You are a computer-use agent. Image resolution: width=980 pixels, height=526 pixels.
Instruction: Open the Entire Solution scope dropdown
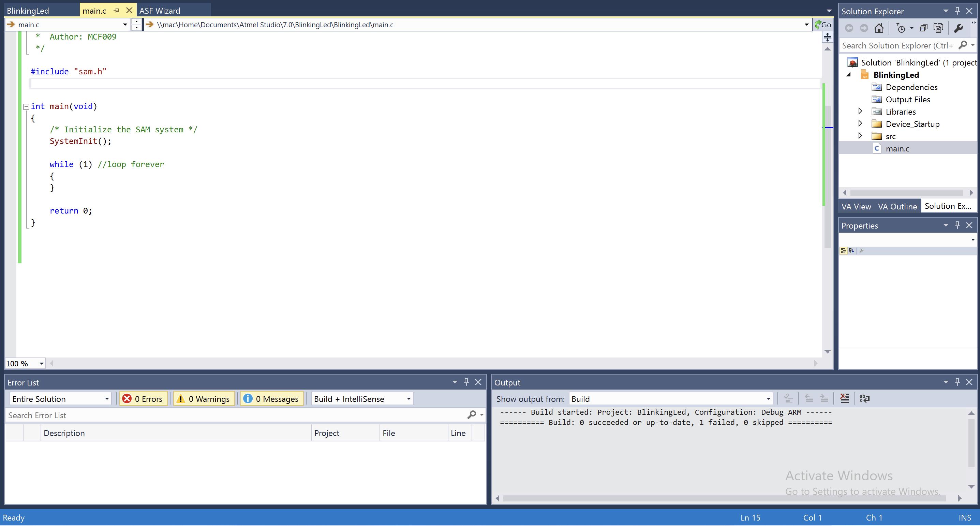pyautogui.click(x=60, y=398)
